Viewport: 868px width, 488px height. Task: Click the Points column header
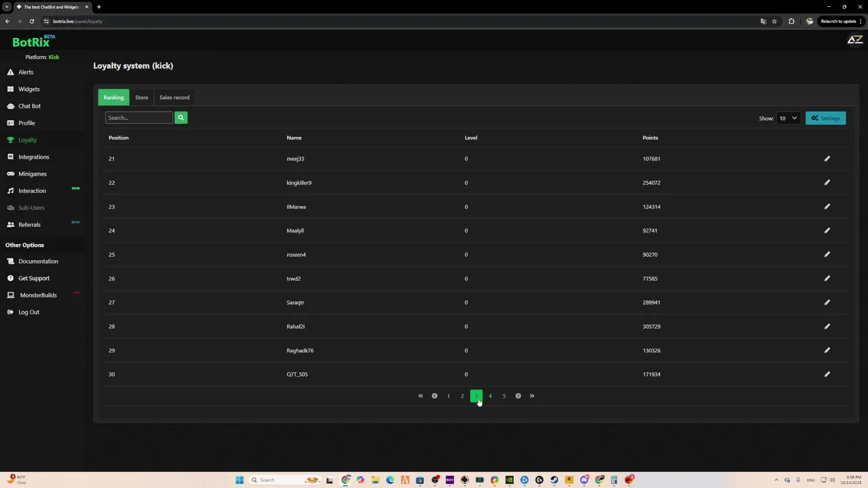[650, 138]
